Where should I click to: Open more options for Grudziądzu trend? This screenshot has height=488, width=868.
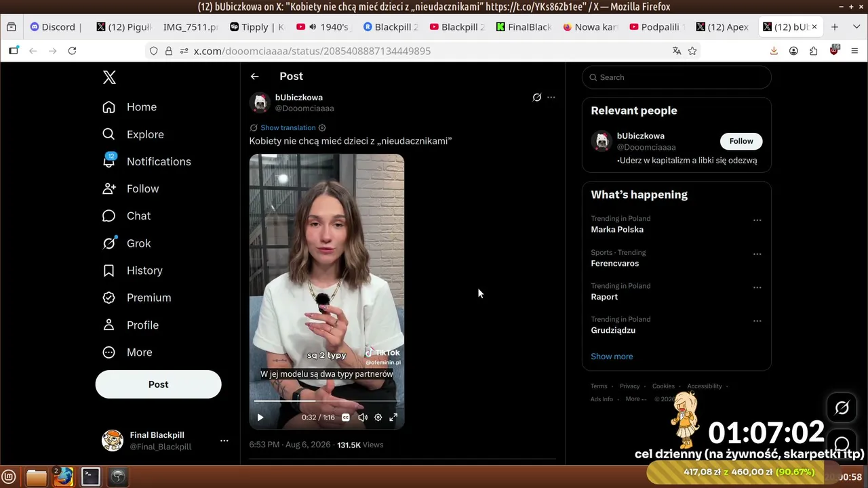pos(757,321)
